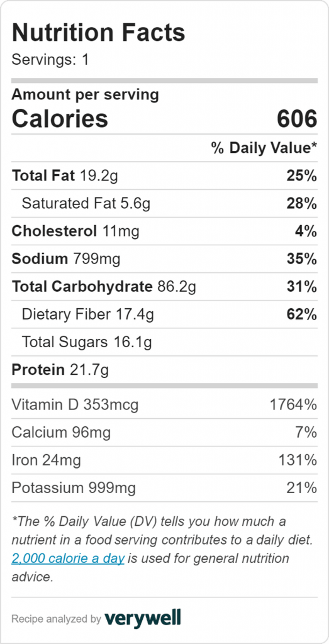Click the Total Fat 19.2g row

point(164,176)
